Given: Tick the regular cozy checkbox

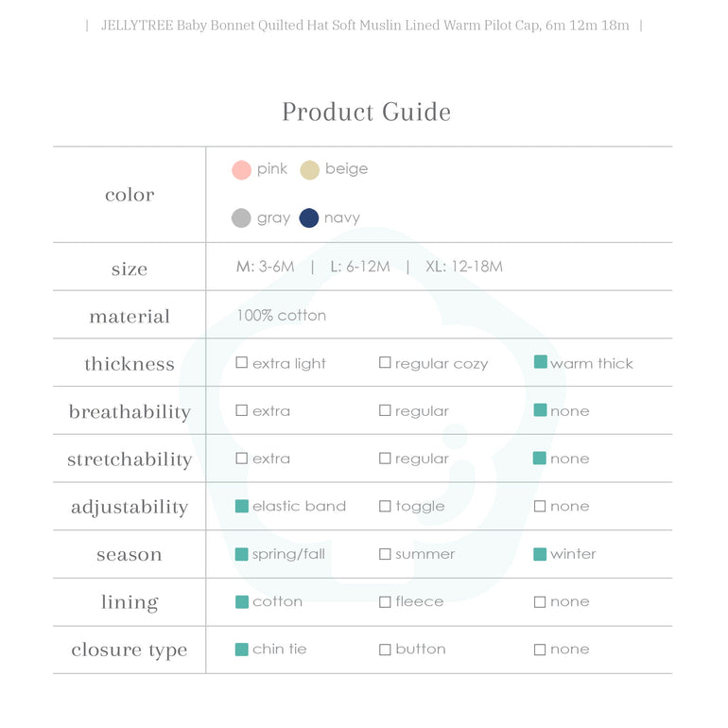Looking at the screenshot, I should coord(385,363).
